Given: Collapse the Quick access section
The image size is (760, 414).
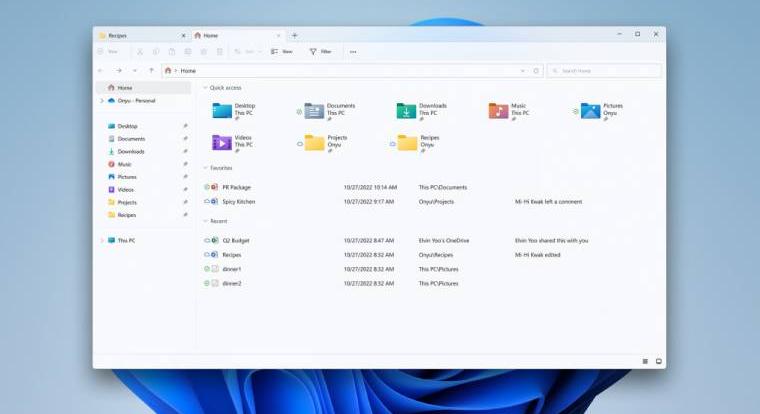Looking at the screenshot, I should tap(205, 88).
